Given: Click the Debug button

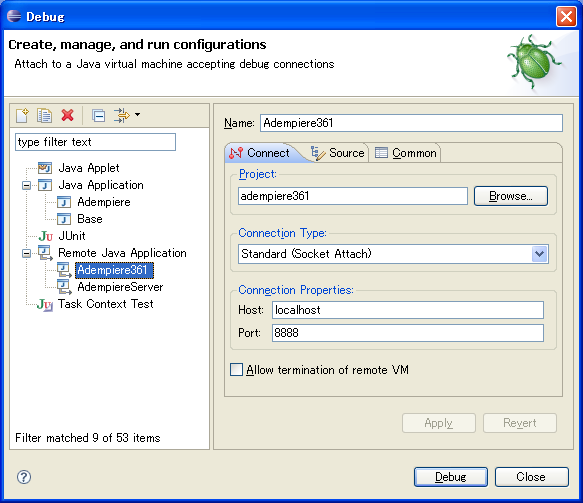Looking at the screenshot, I should [451, 477].
